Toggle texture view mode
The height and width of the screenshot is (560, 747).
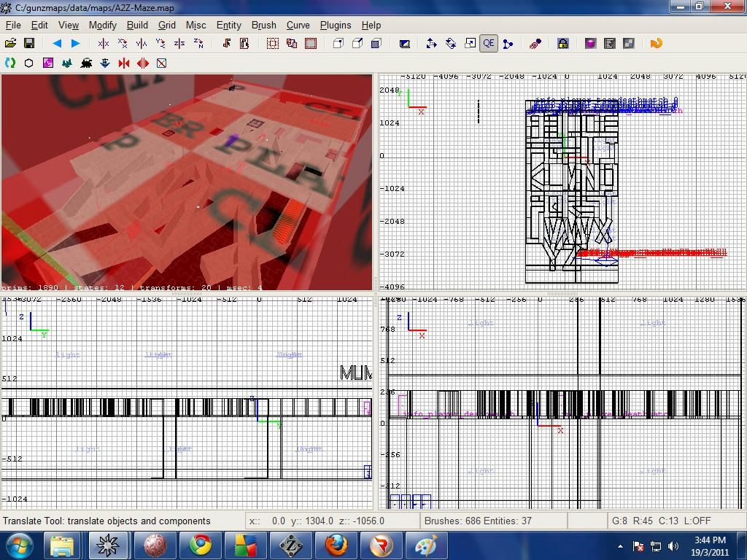[404, 43]
